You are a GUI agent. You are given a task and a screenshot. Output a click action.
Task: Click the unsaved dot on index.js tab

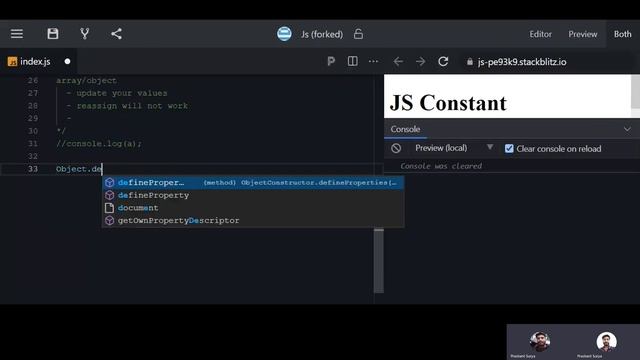tap(67, 62)
